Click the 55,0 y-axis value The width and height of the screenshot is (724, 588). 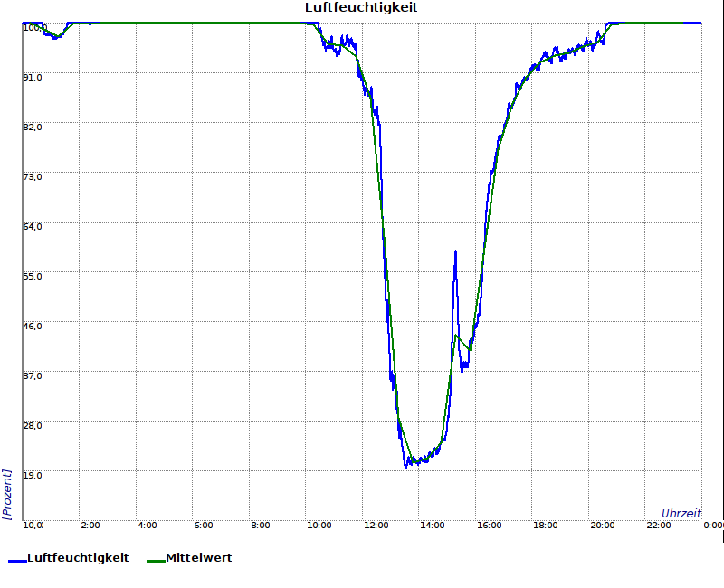pyautogui.click(x=33, y=277)
